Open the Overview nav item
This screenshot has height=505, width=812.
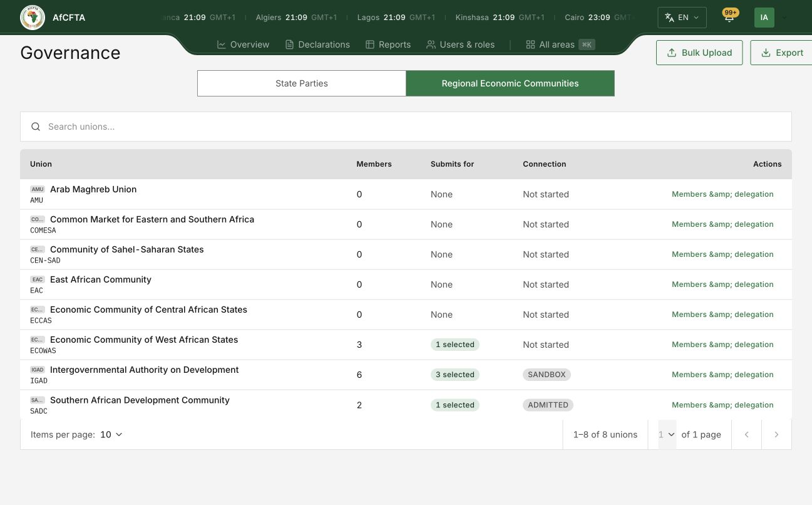click(243, 44)
